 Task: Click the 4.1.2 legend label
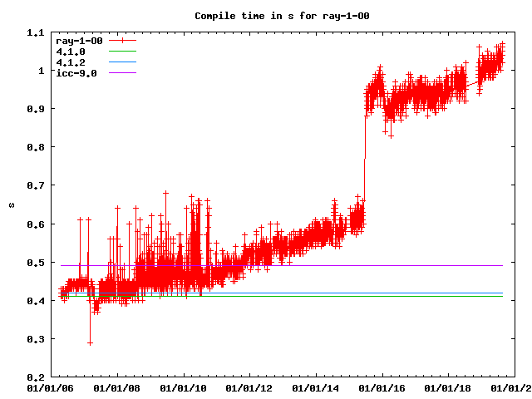70,62
